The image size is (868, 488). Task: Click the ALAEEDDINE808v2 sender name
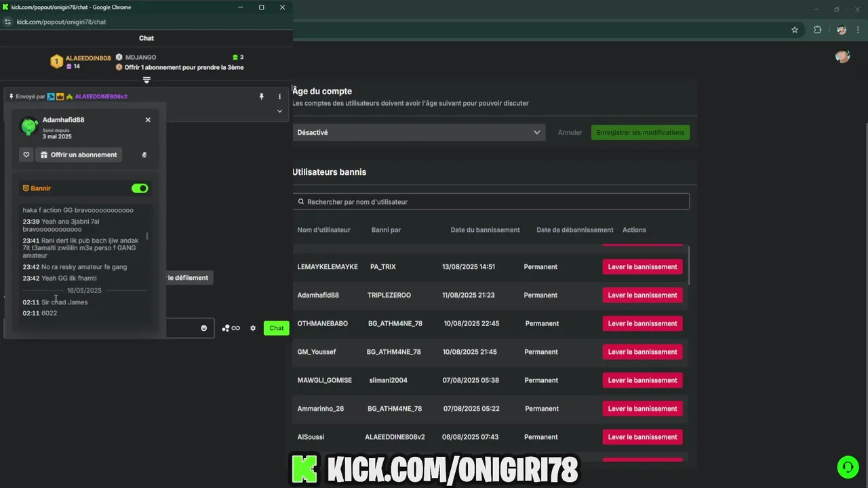tap(101, 96)
